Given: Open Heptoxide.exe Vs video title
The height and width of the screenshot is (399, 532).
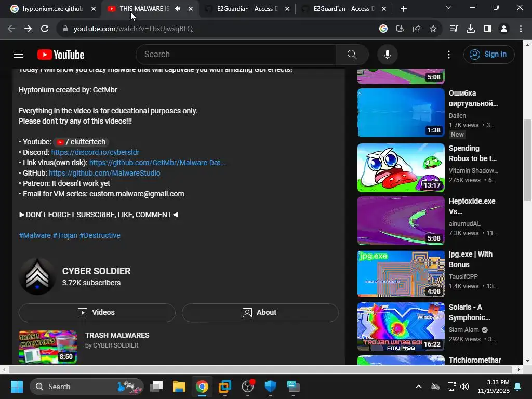Looking at the screenshot, I should click(472, 206).
